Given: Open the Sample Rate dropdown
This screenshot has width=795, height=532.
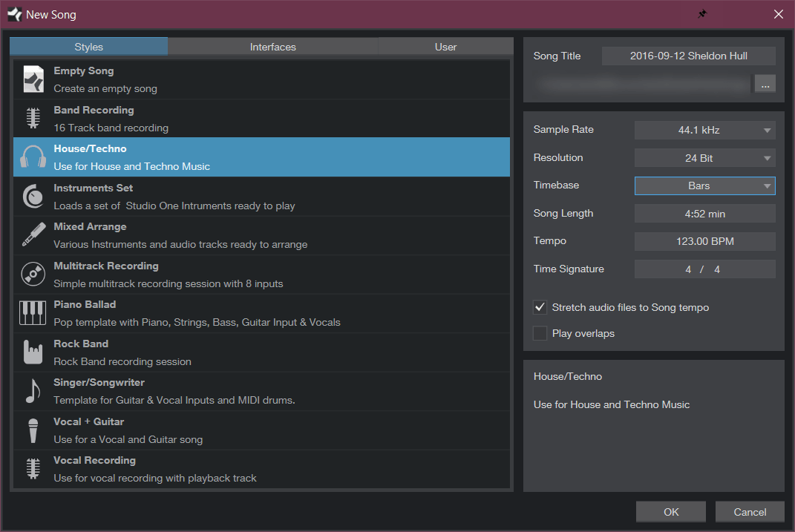Looking at the screenshot, I should click(704, 130).
